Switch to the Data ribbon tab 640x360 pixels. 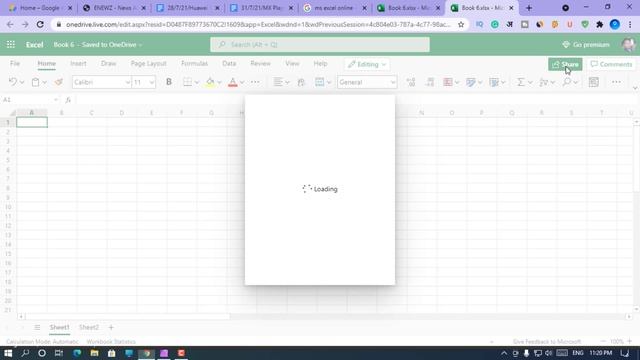pos(229,64)
